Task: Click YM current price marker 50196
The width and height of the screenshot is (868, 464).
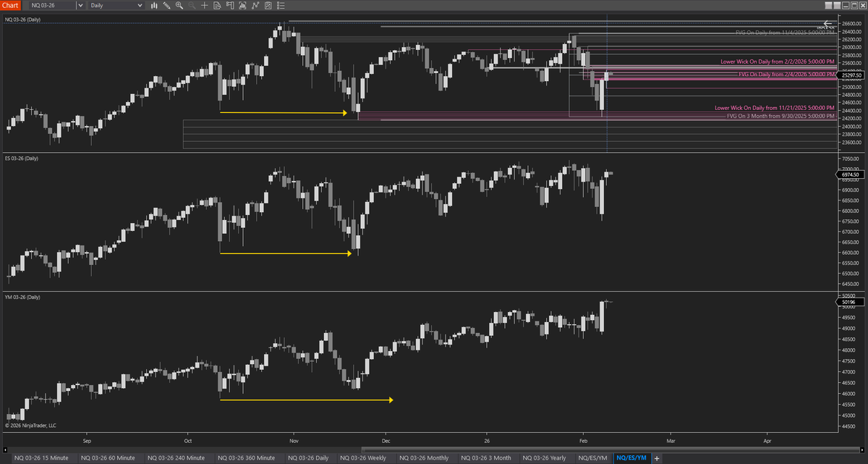Action: [849, 303]
